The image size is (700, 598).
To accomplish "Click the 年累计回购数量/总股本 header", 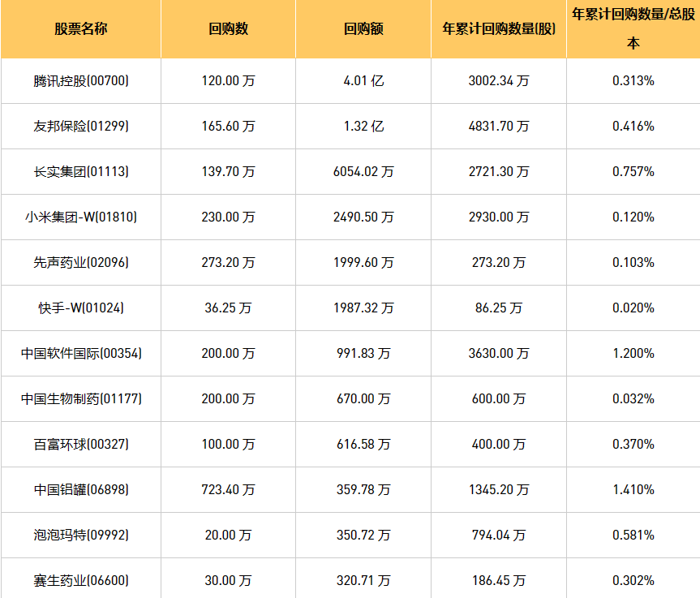I will tap(633, 29).
